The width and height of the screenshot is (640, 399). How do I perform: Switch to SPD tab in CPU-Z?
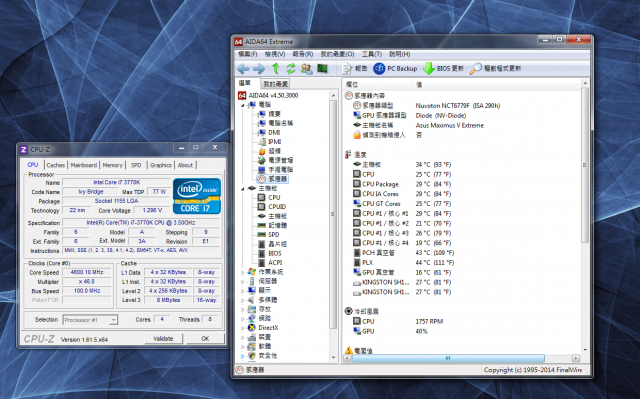136,165
